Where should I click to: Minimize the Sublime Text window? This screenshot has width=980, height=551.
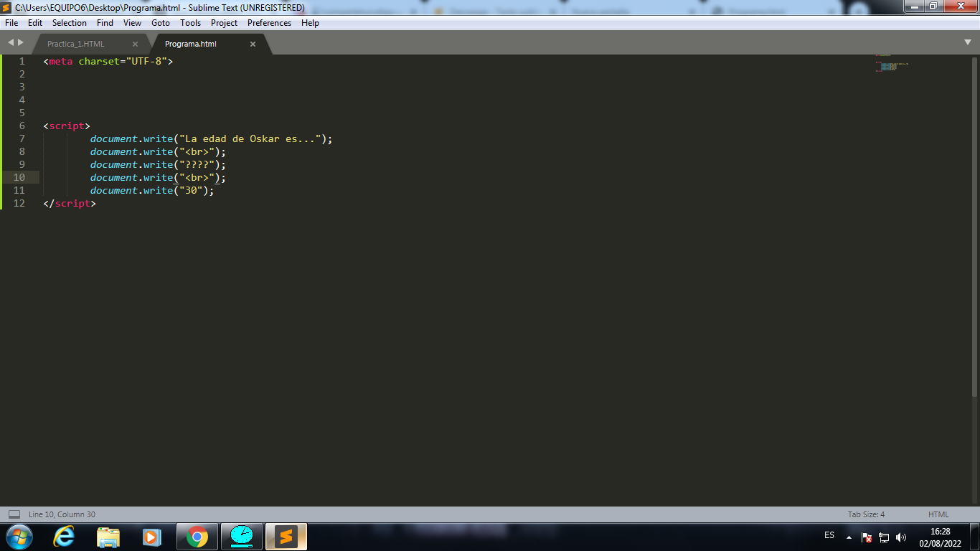914,6
